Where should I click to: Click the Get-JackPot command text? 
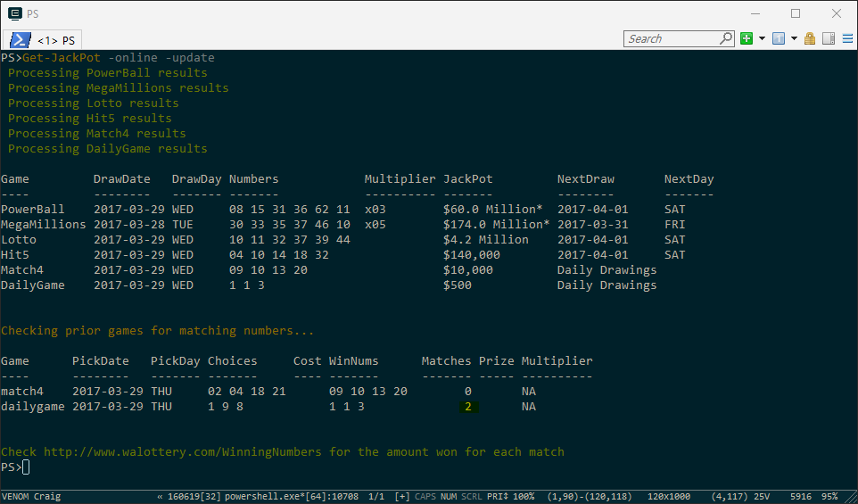[62, 57]
